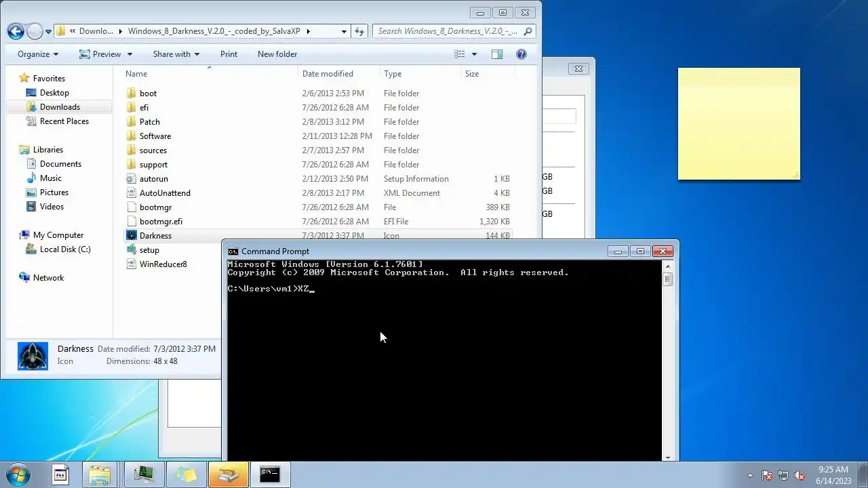Screen dimensions: 868x488
Task: Open the Organize dropdown menu
Action: (38, 54)
